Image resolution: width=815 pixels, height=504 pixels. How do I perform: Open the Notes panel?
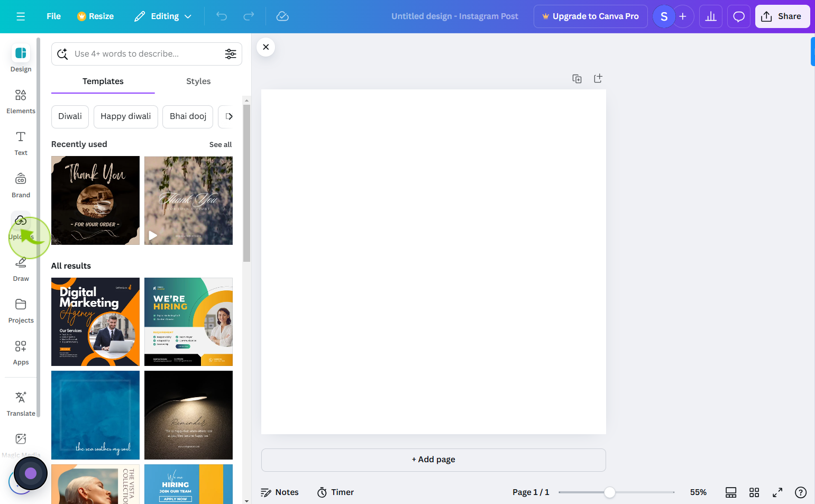point(280,492)
